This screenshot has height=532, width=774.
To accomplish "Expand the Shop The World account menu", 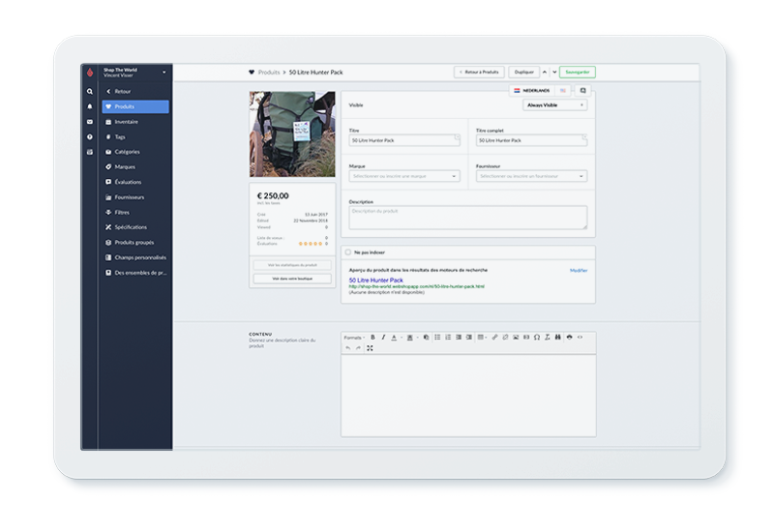I will click(x=134, y=72).
